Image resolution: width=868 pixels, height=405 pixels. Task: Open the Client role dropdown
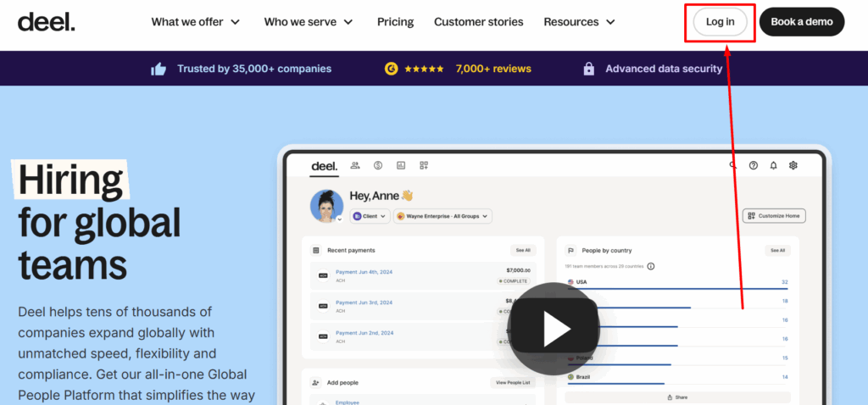coord(370,216)
